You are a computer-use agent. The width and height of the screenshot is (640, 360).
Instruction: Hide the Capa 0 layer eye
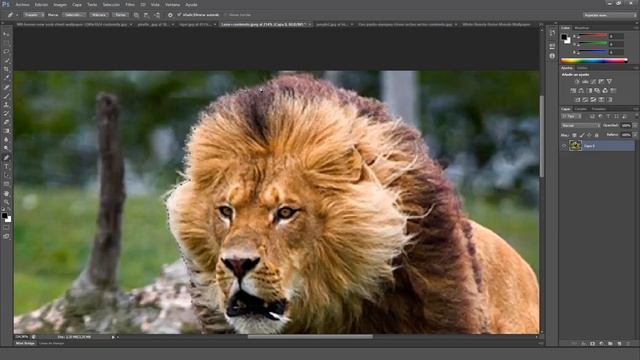click(x=564, y=146)
